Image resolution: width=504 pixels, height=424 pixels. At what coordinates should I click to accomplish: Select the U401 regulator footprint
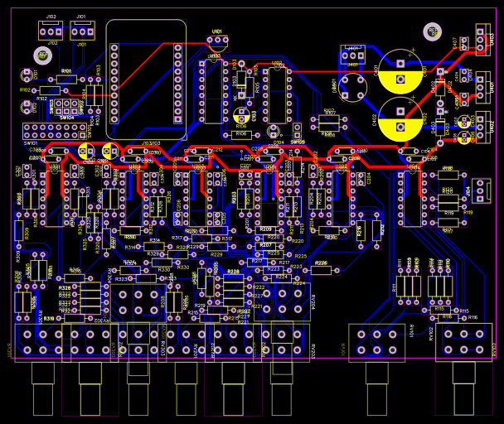482,88
